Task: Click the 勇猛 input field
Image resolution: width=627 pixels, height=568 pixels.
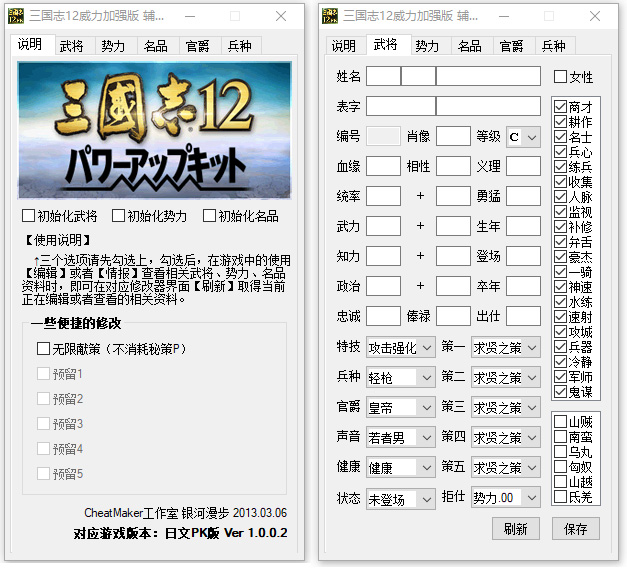Action: pos(523,196)
